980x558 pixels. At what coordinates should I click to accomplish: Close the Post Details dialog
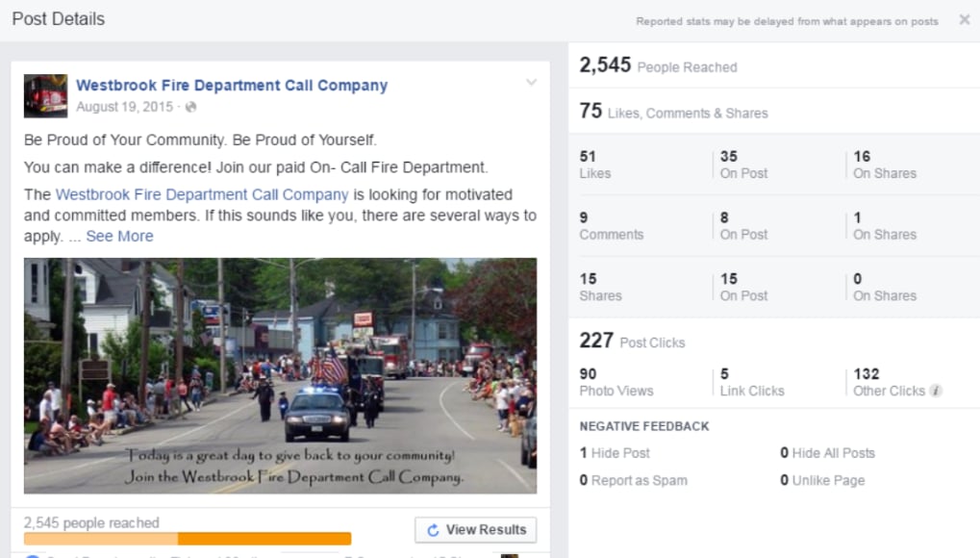click(965, 20)
